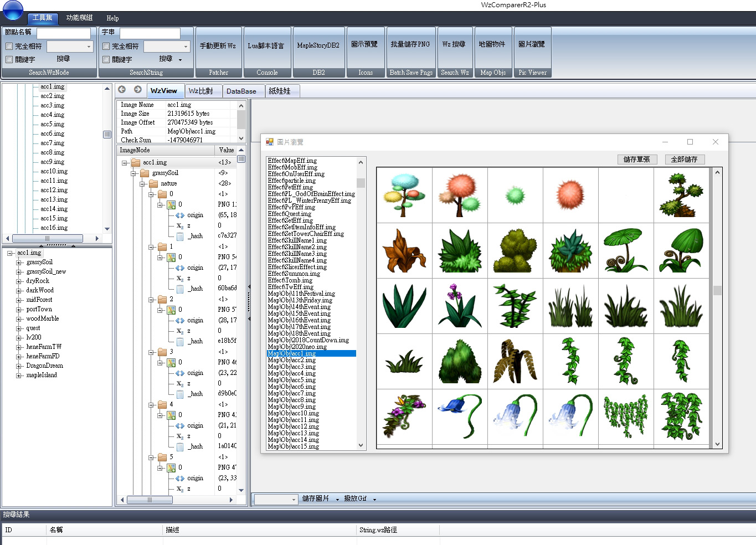Click the 搜尋 button in SearchWzNode
This screenshot has height=545, width=756.
pos(63,59)
